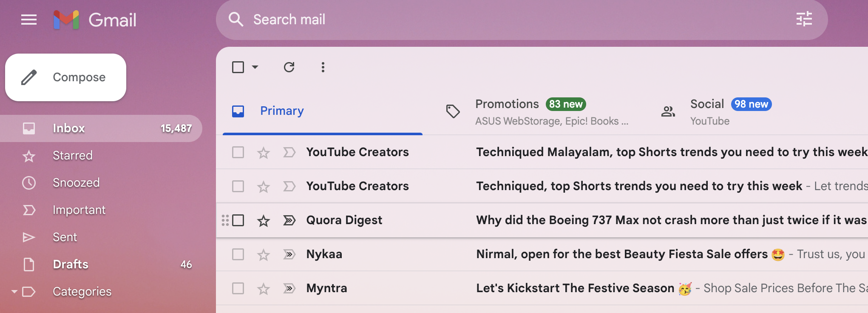Click the Promotions tag icon
The image size is (868, 313).
453,111
